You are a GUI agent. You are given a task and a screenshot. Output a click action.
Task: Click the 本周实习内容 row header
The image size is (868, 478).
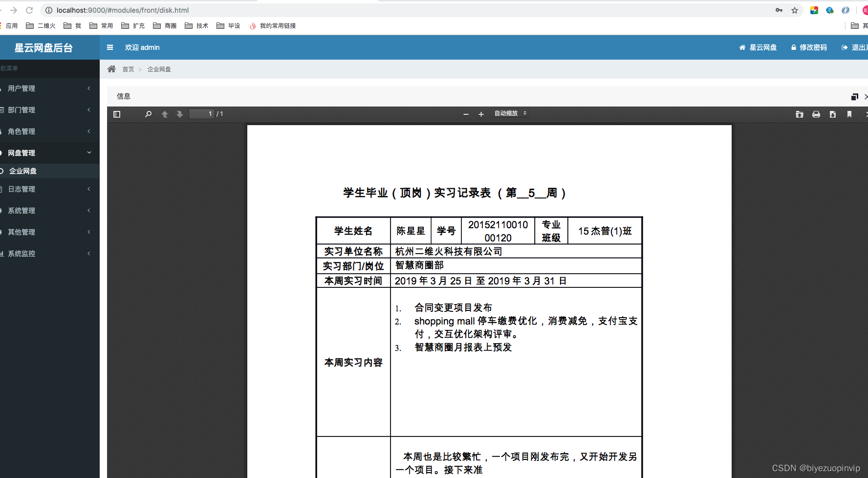(x=353, y=362)
